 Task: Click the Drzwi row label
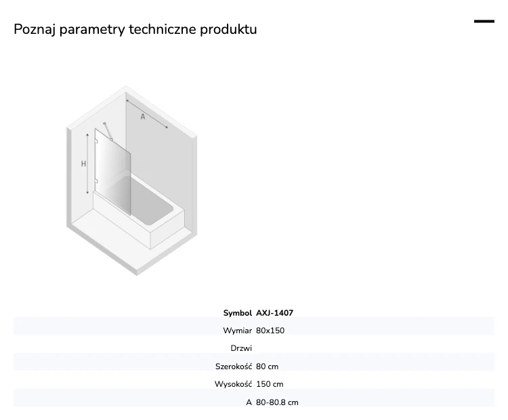click(x=241, y=348)
